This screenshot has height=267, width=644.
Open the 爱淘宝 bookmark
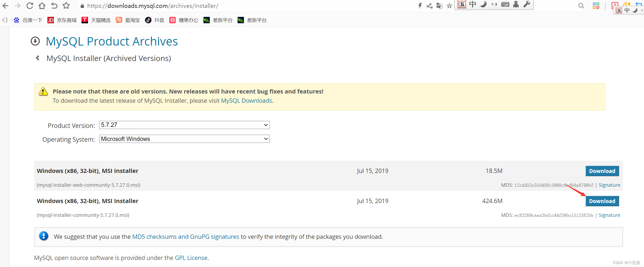point(128,20)
